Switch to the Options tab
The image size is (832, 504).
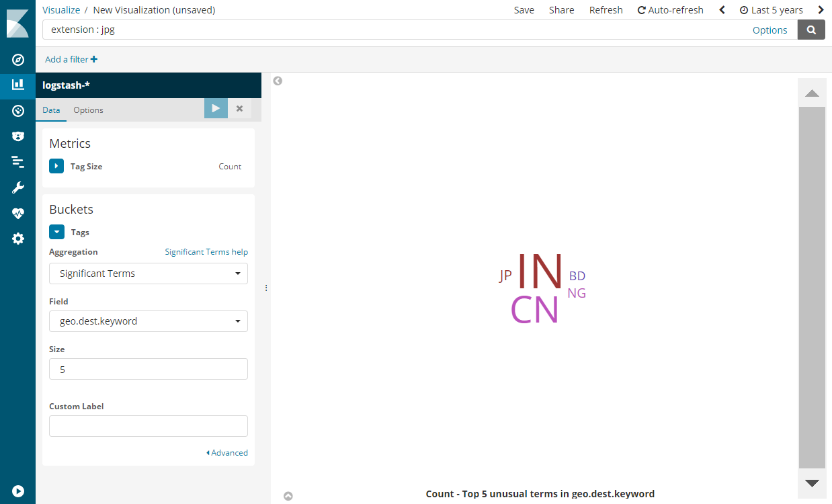(x=89, y=110)
